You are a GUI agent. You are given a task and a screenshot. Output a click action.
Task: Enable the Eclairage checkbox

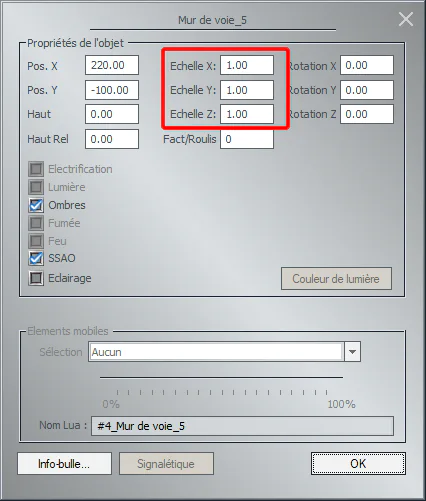[36, 278]
